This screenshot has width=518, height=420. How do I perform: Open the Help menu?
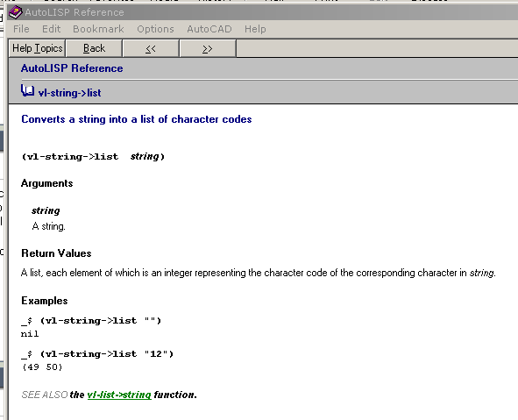[255, 29]
